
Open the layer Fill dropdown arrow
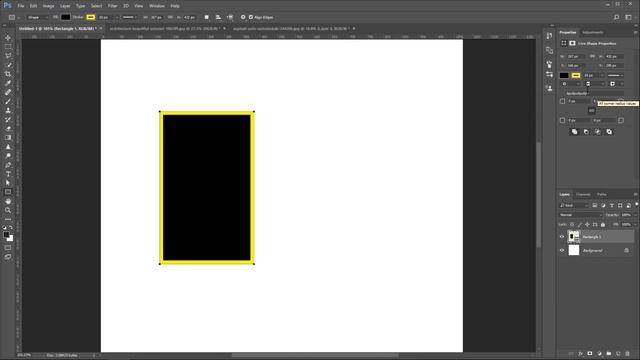pos(635,224)
